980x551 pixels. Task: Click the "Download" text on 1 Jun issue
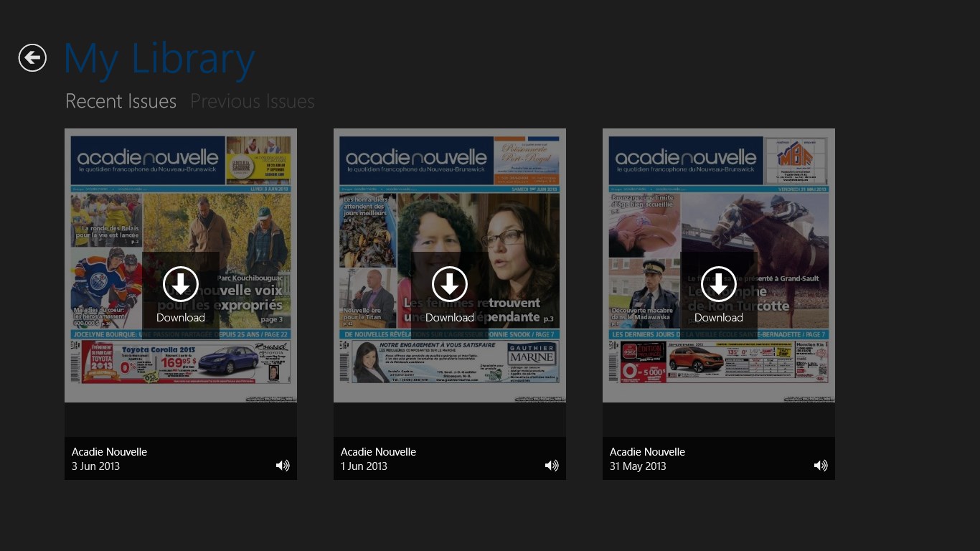coord(450,318)
